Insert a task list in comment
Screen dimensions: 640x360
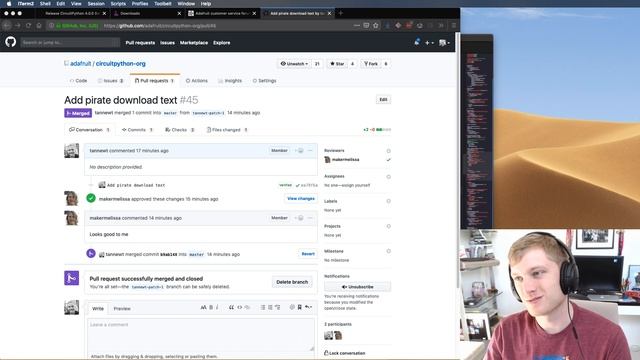tap(278, 307)
